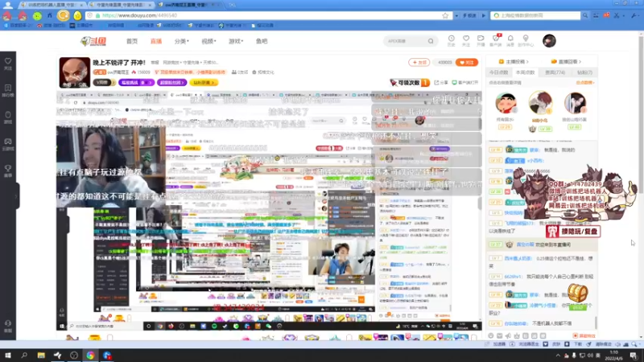Switch to the 今日点数 tab
The height and width of the screenshot is (362, 644).
tap(498, 72)
